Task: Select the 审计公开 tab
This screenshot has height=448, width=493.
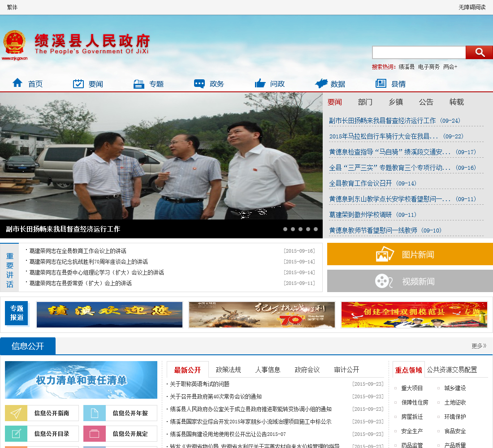Action: coord(346,370)
